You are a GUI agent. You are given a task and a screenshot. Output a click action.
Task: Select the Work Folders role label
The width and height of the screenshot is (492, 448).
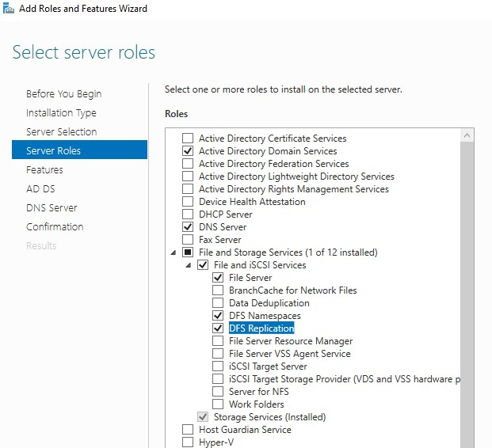coord(257,404)
